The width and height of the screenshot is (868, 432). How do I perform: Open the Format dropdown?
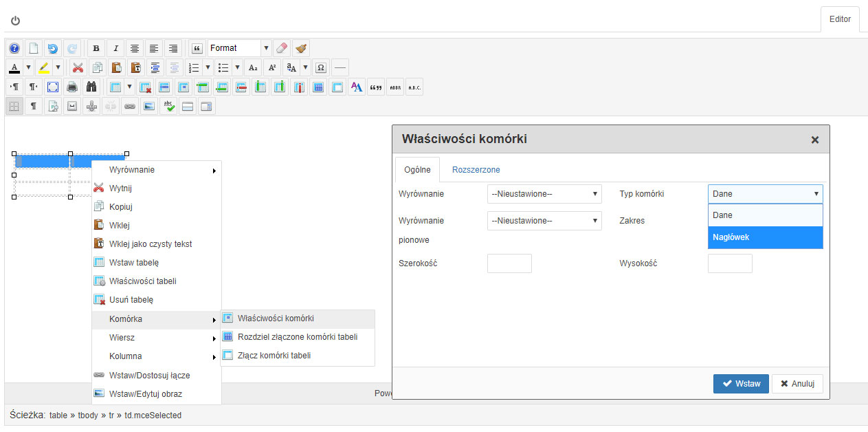point(239,48)
